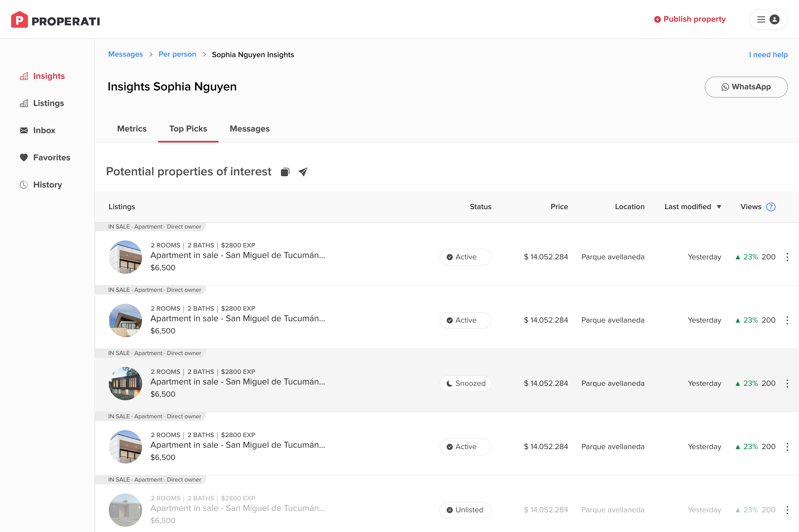Image resolution: width=799 pixels, height=532 pixels.
Task: Open Insights in the sidebar
Action: [x=49, y=76]
